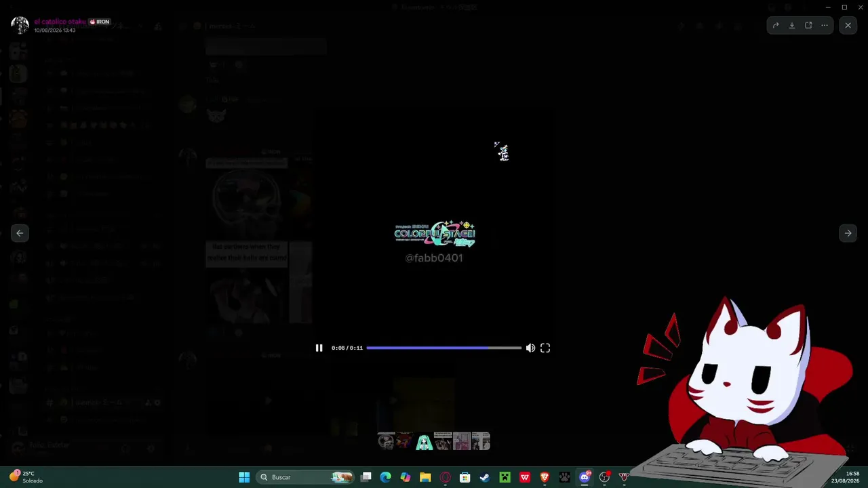Viewport: 868px width, 488px height.
Task: Open File Explorer from taskbar
Action: pos(425,477)
